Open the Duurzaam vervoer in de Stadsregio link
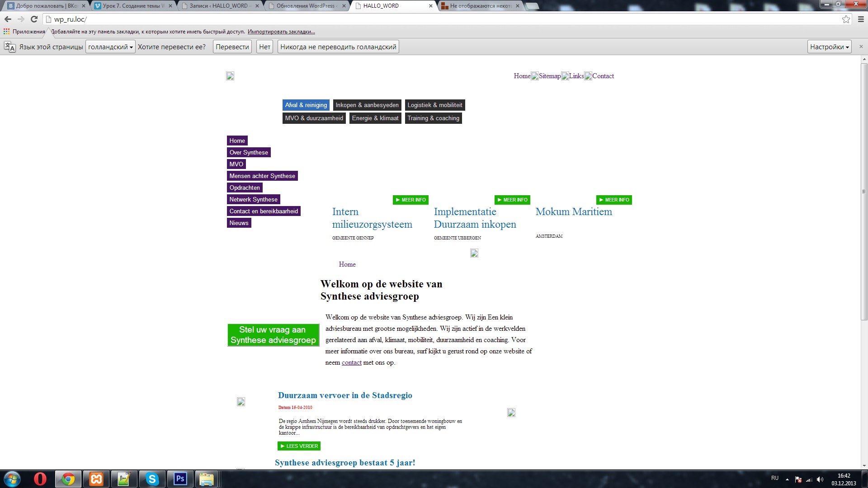Image resolution: width=868 pixels, height=488 pixels. [x=345, y=395]
